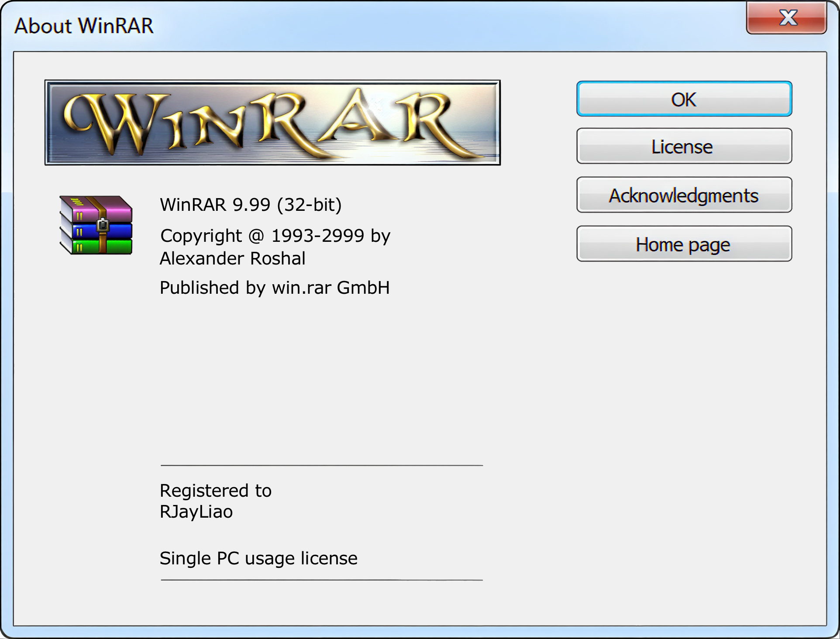Viewport: 840px width, 639px height.
Task: Click the Registered to label
Action: coord(215,491)
